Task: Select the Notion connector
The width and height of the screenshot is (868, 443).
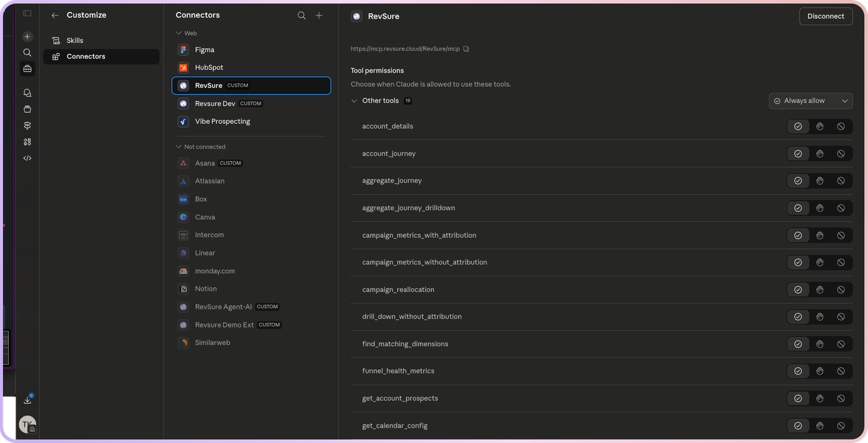Action: click(x=251, y=289)
